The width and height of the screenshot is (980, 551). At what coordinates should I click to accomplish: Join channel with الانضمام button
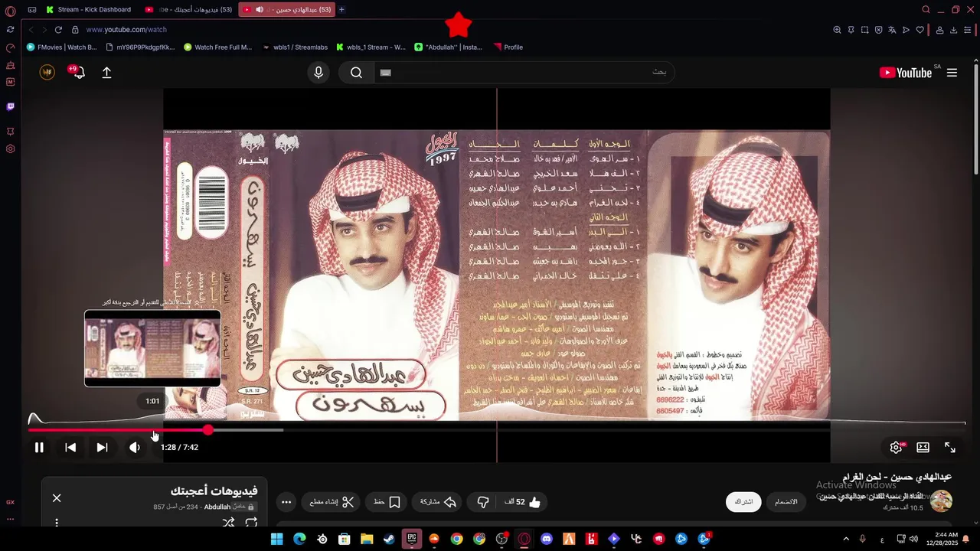[786, 502]
